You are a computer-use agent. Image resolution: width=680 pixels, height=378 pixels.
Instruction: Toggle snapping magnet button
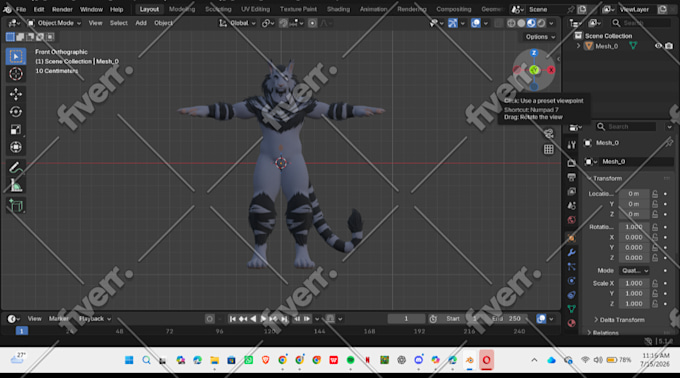pyautogui.click(x=283, y=23)
